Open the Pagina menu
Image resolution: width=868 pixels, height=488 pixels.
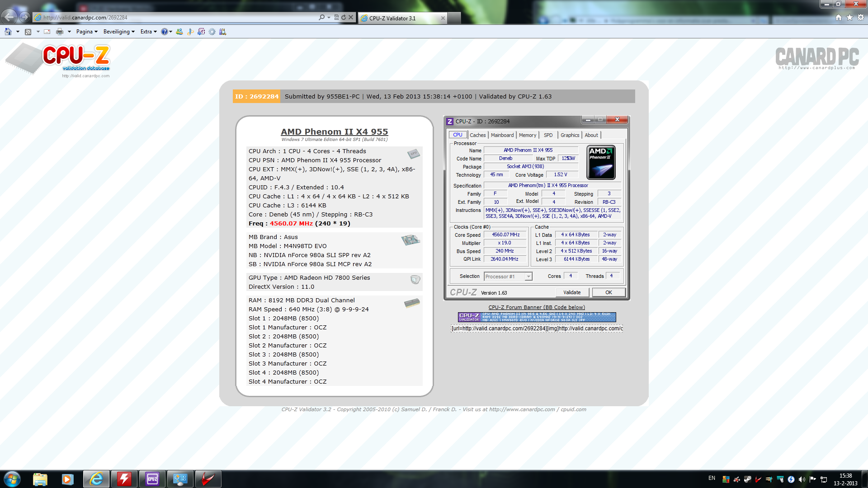[x=87, y=32]
